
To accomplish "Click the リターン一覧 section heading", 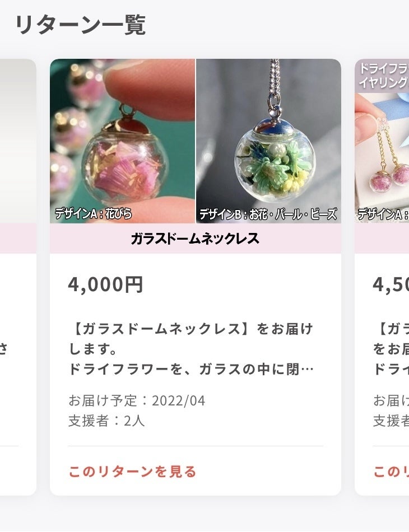I will point(81,25).
